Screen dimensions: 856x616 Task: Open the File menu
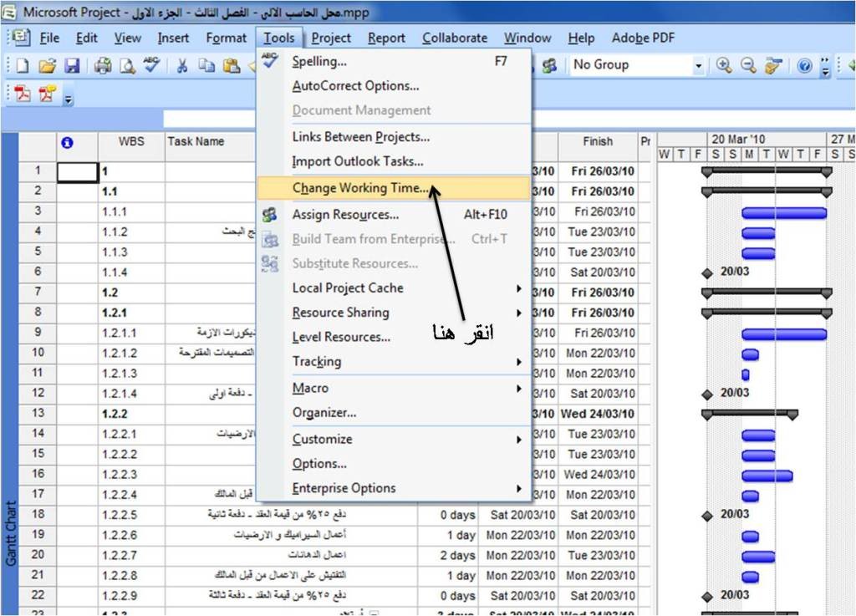click(49, 38)
